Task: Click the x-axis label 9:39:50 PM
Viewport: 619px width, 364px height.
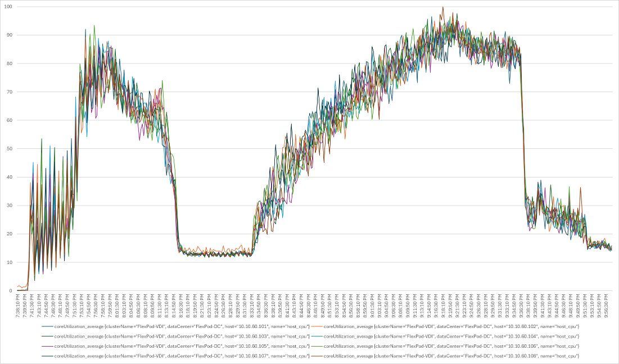Action: click(534, 304)
